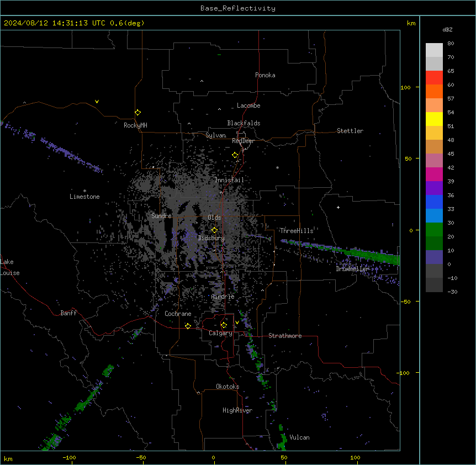The height and width of the screenshot is (465, 476).
Task: Click the Blackfalds label
Action: tap(244, 123)
